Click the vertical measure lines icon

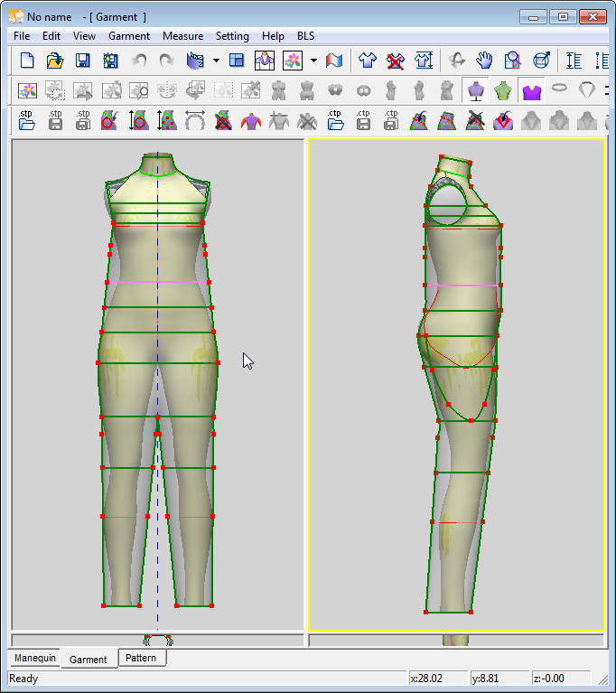click(x=574, y=61)
